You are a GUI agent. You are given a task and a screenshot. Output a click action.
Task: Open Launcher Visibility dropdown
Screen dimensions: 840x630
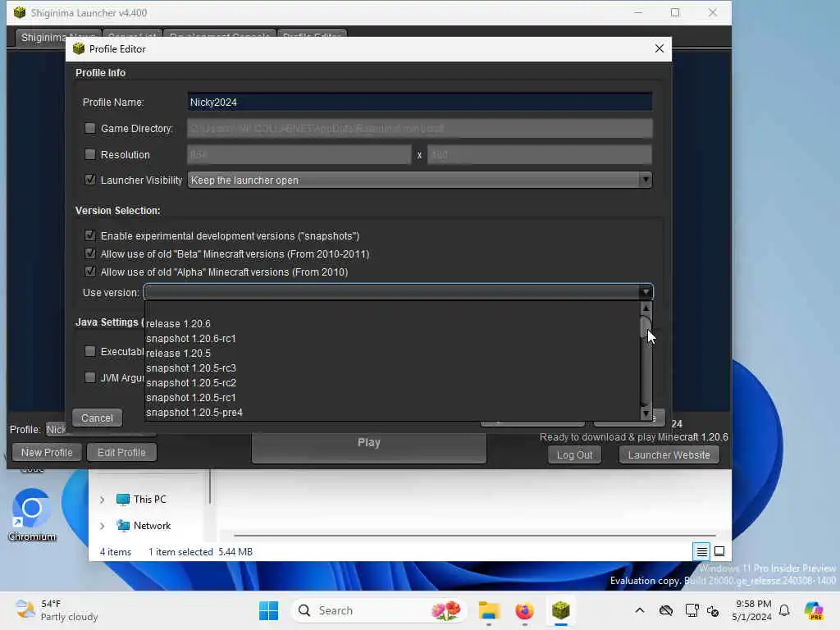tap(419, 180)
